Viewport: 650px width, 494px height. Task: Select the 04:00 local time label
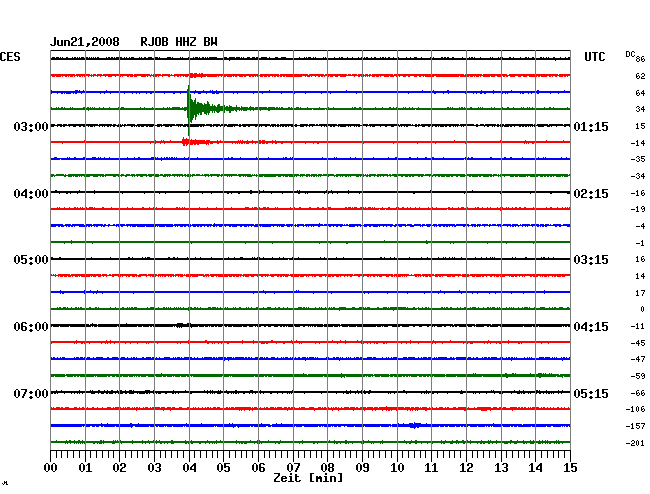[x=31, y=194]
